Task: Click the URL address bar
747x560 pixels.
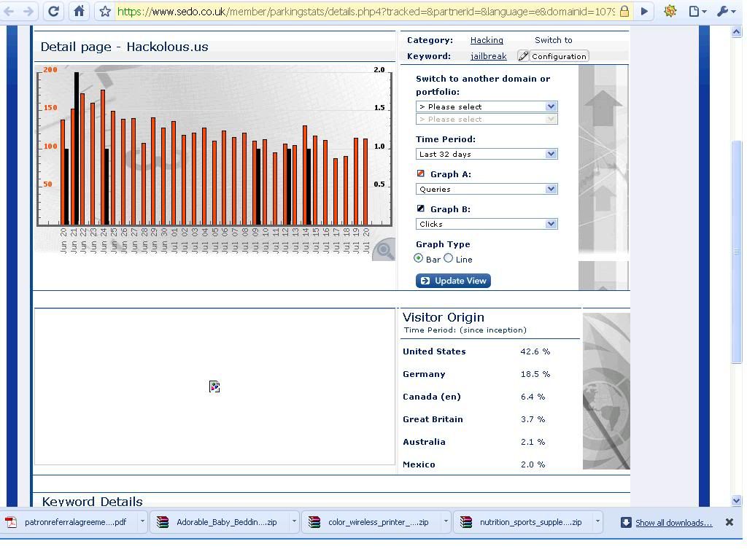Action: pos(365,12)
